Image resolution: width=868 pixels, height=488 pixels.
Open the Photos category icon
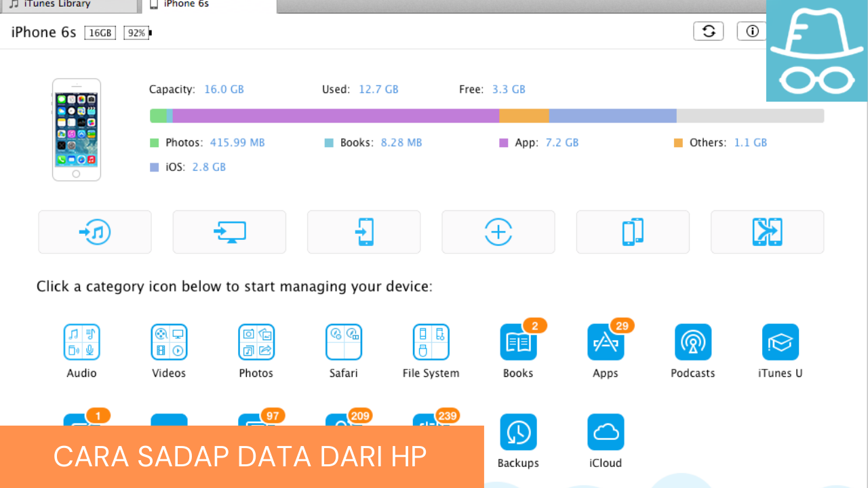click(256, 342)
